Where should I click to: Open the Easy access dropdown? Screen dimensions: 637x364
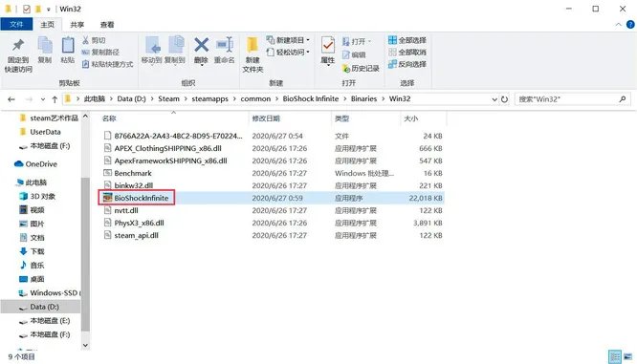(x=288, y=52)
